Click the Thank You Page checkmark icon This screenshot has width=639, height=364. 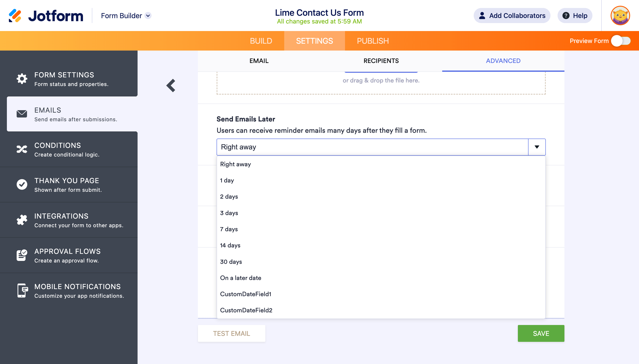[22, 184]
